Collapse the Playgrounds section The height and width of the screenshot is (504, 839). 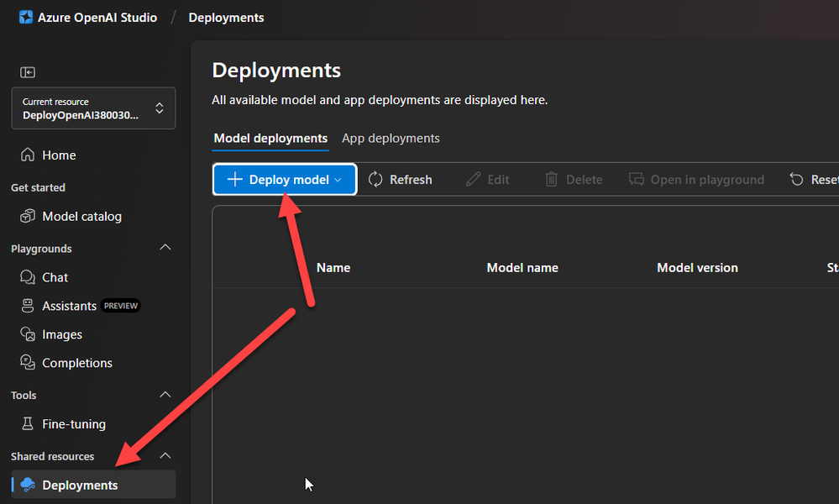pyautogui.click(x=165, y=247)
